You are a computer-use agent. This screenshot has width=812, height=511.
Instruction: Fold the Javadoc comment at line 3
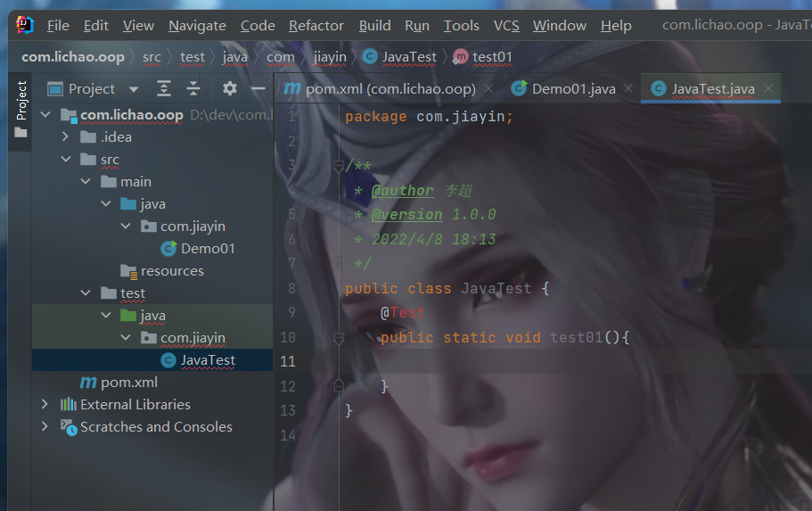point(339,166)
